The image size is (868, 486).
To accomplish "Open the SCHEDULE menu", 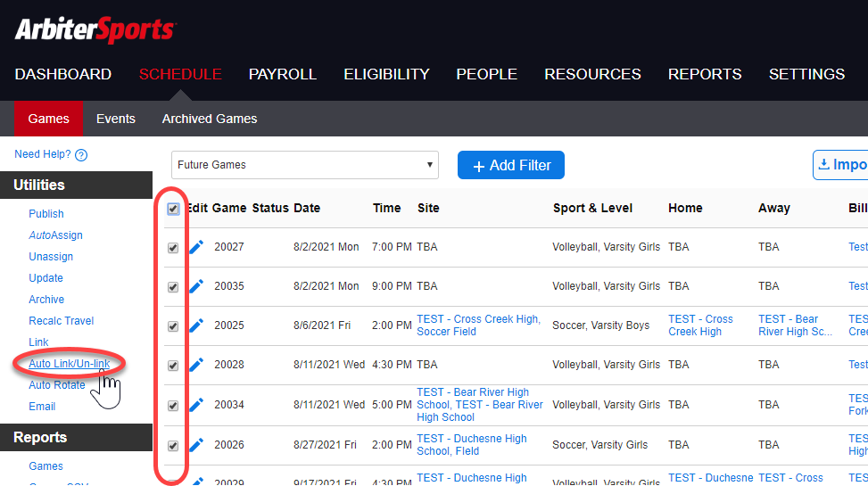I will (x=180, y=74).
